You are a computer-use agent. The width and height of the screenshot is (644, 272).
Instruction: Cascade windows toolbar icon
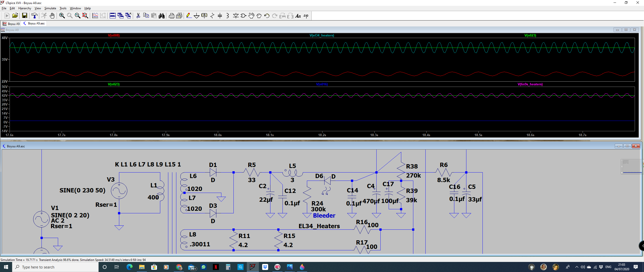(120, 16)
